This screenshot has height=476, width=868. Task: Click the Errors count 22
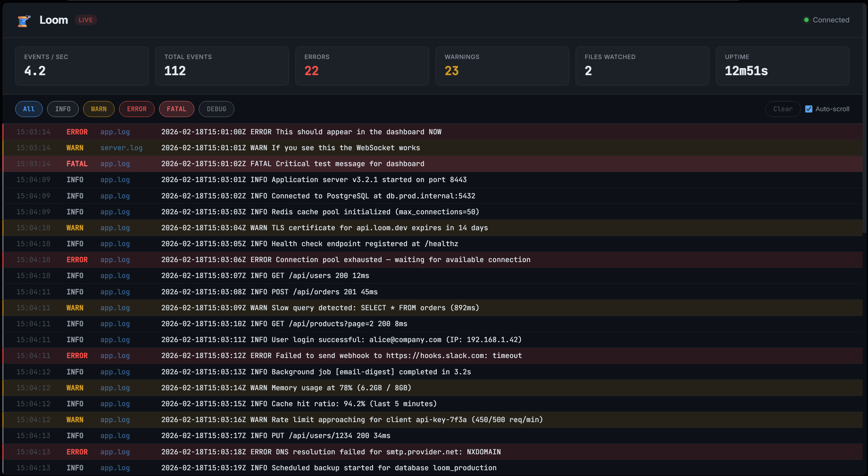pos(311,71)
